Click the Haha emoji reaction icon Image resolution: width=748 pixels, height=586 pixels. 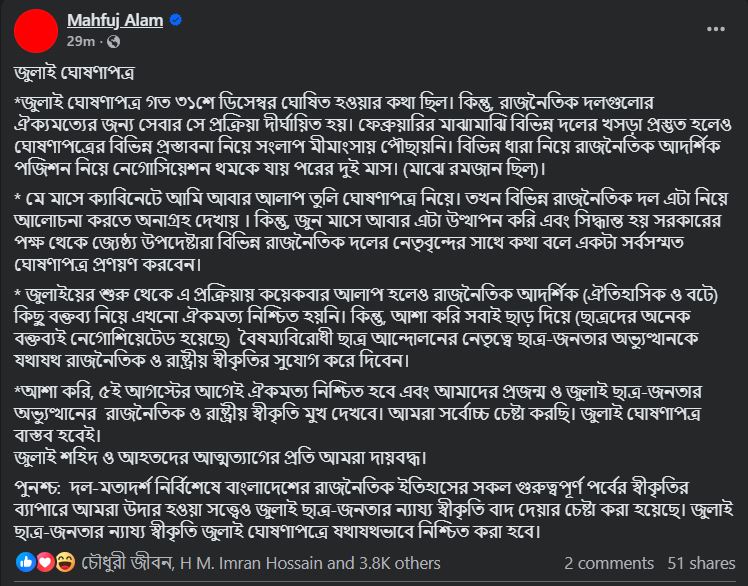65,563
